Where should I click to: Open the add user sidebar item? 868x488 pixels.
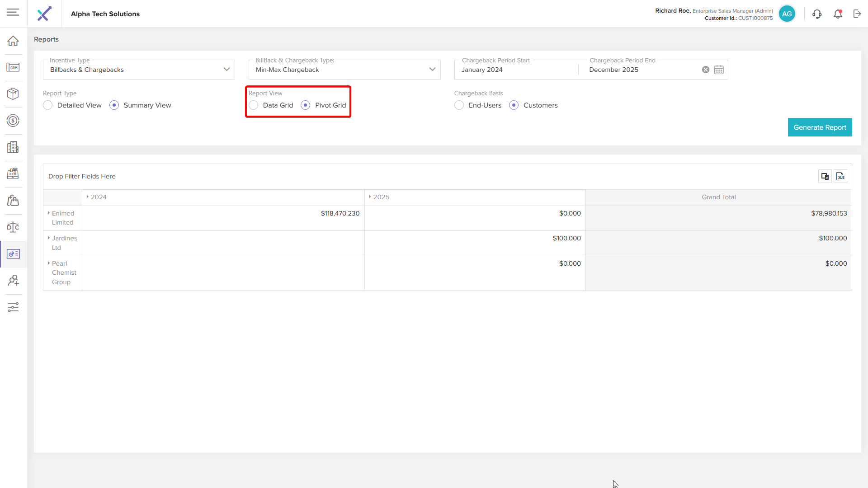[x=13, y=281]
